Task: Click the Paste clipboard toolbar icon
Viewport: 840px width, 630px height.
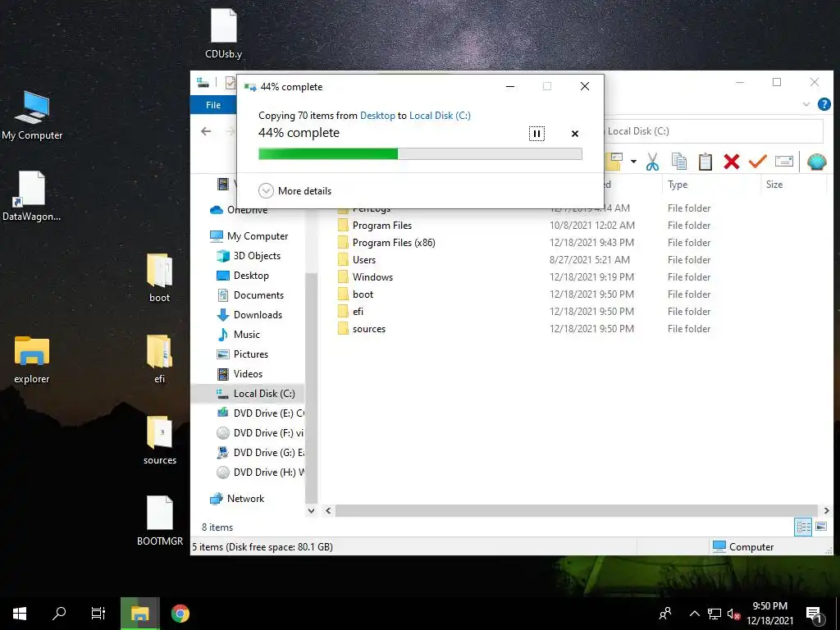Action: coord(705,162)
